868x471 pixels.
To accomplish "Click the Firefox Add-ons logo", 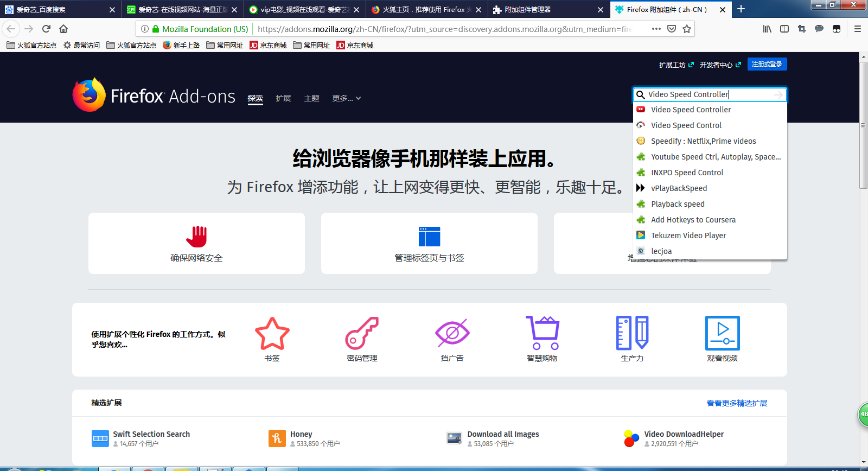I will pyautogui.click(x=154, y=95).
